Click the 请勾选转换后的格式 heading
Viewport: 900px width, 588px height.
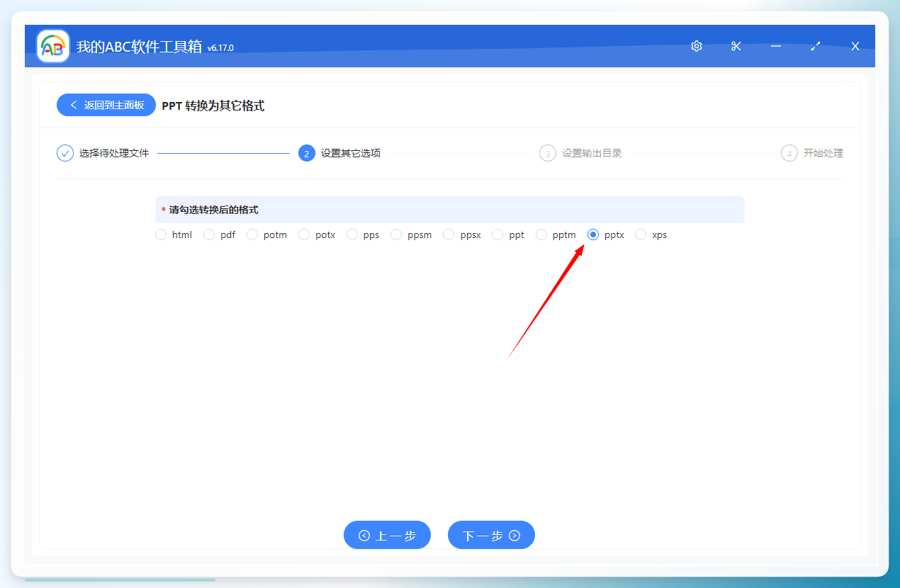pos(213,210)
